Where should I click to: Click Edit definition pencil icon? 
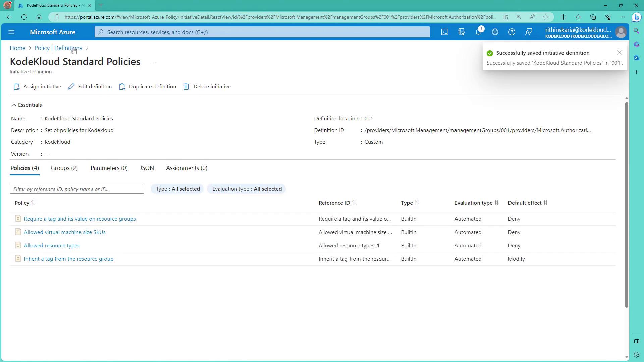[71, 86]
